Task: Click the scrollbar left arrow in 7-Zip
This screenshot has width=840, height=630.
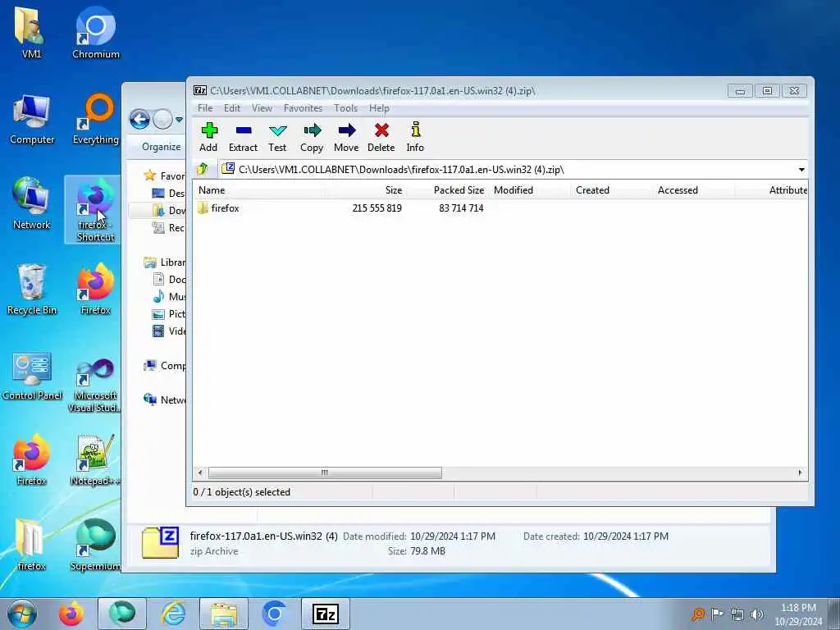Action: 200,472
